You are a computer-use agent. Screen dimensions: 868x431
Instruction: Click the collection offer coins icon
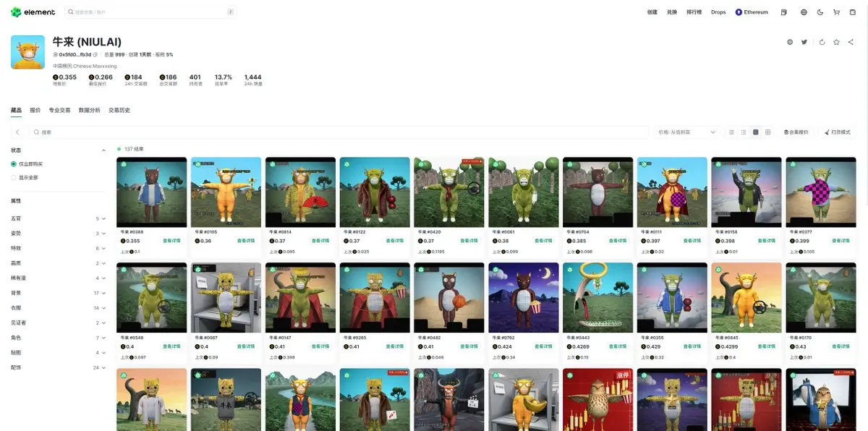(786, 132)
